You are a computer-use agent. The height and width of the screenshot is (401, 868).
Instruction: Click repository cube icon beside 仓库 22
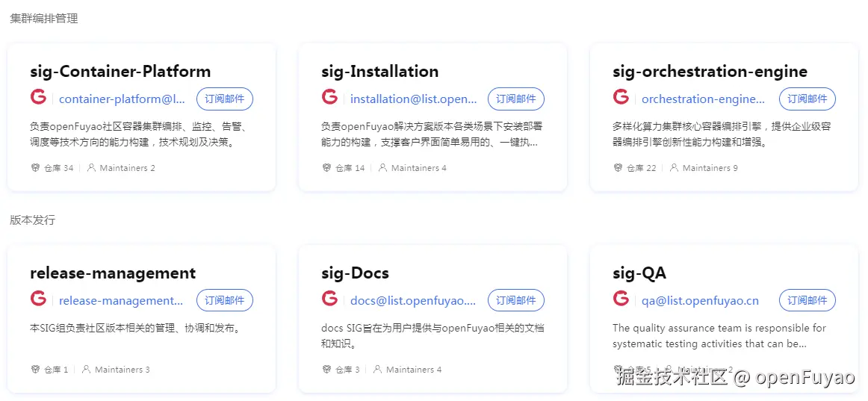618,167
